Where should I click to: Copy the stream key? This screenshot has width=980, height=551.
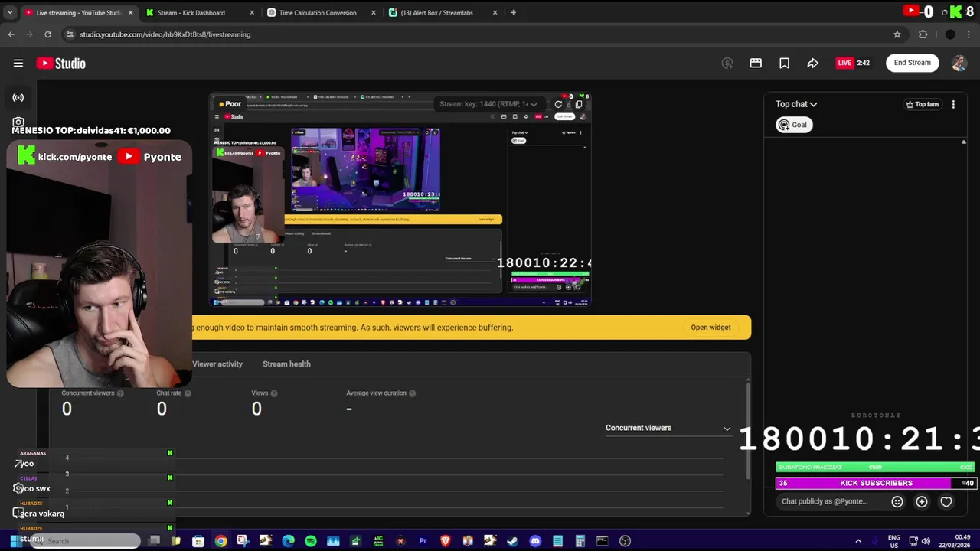[579, 104]
